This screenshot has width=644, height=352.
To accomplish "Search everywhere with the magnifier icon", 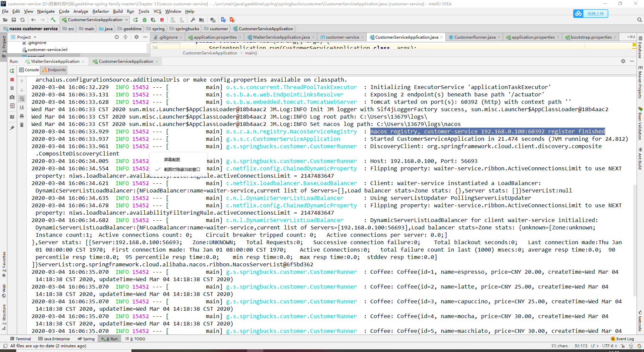I will (639, 20).
